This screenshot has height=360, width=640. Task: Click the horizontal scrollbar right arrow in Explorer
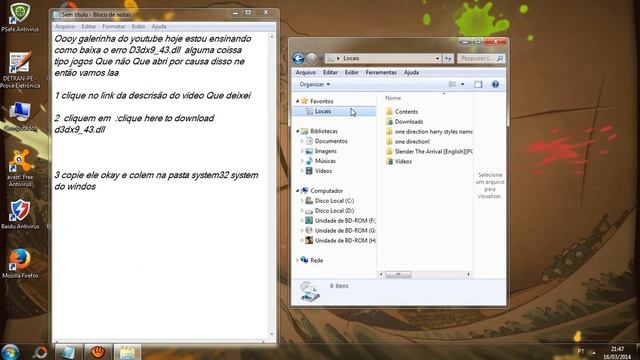point(468,274)
